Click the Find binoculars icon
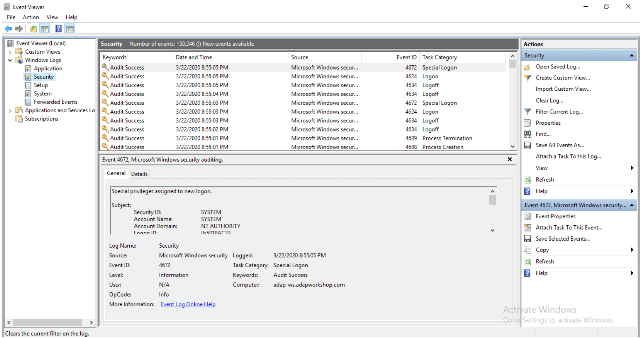This screenshot has height=338, width=644. [527, 134]
